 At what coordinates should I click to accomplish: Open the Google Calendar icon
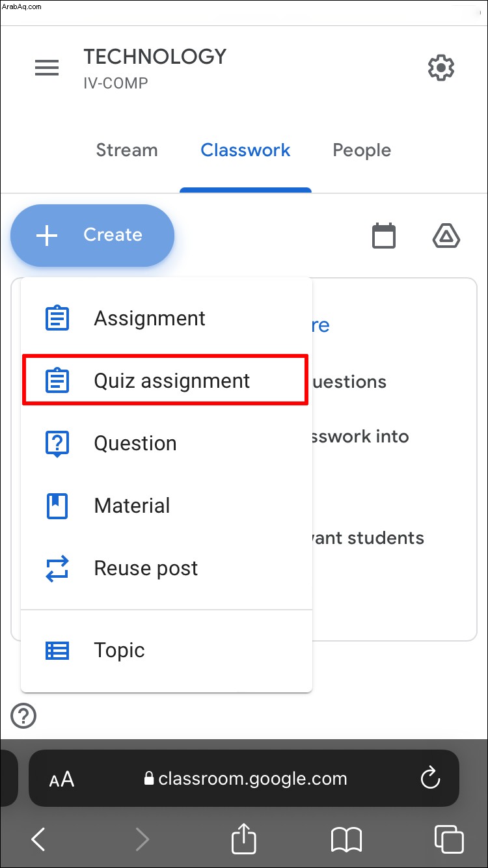[x=384, y=236]
